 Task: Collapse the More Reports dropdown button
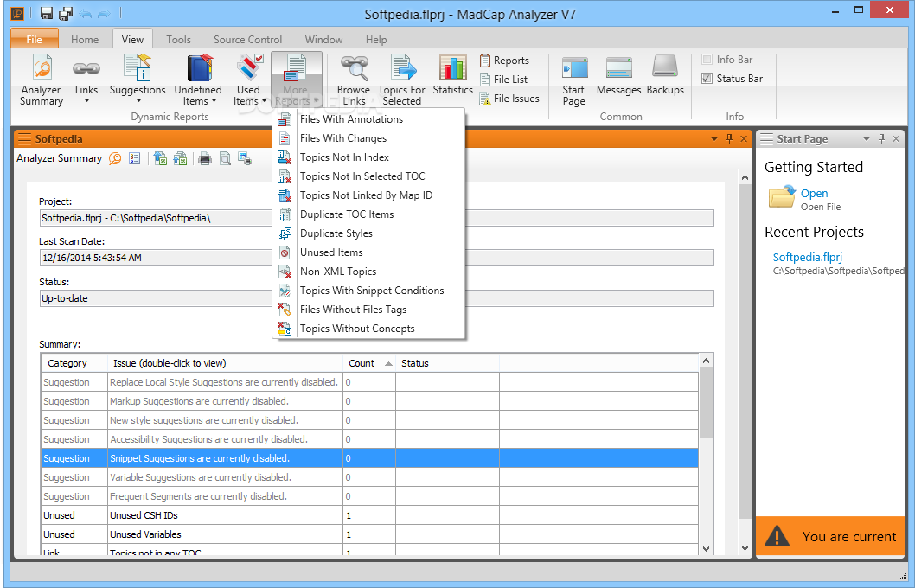(x=297, y=80)
